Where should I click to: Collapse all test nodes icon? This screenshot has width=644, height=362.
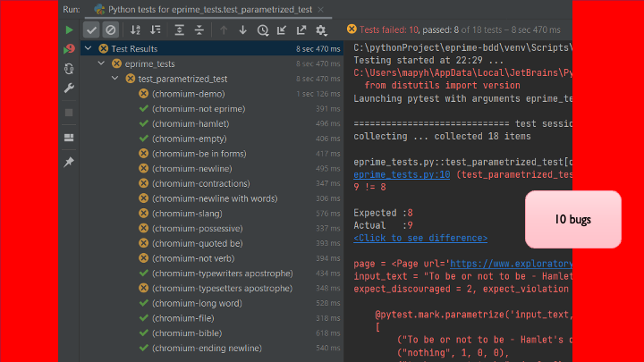(x=199, y=30)
